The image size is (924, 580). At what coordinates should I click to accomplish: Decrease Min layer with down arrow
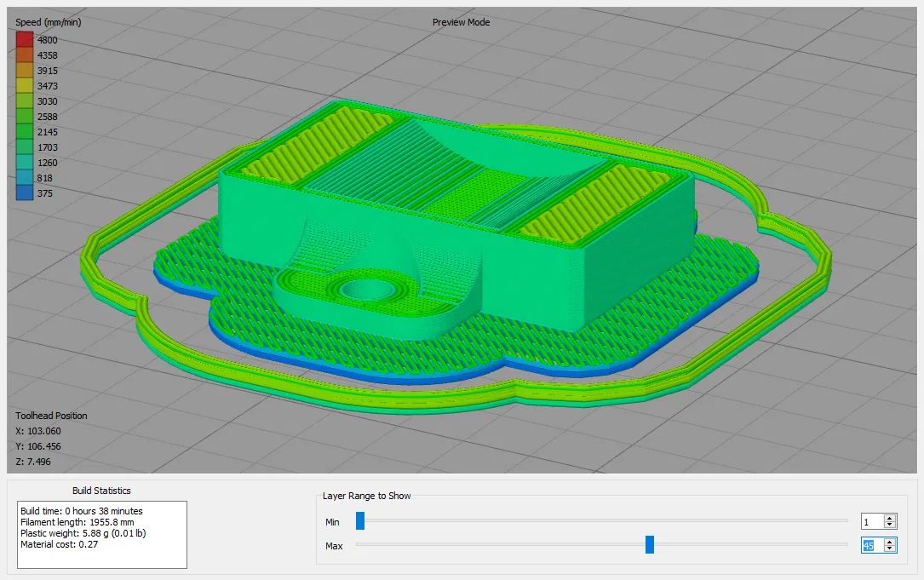tap(890, 525)
